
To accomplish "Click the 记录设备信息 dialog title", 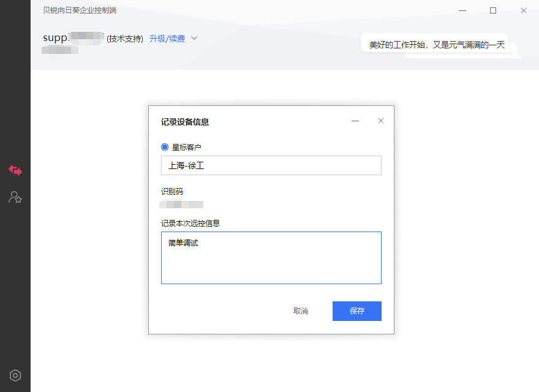I will 185,122.
